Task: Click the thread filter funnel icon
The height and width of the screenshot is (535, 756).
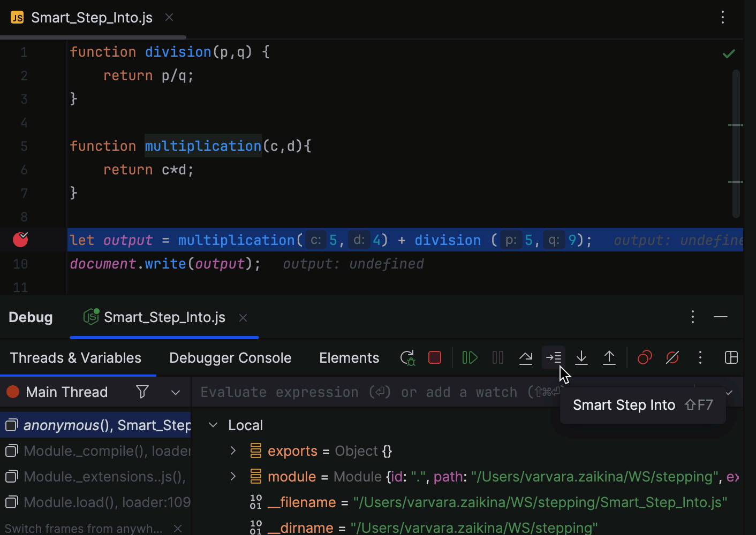Action: 142,393
